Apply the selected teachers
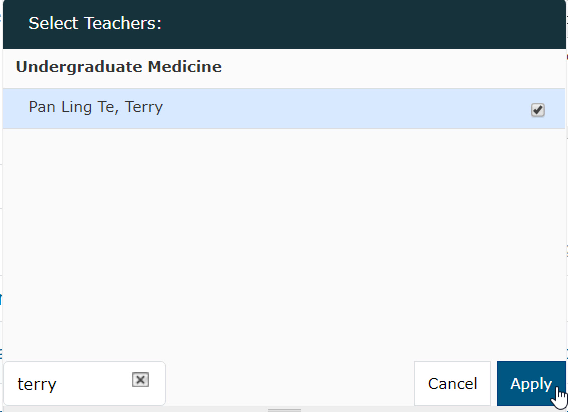Viewport: 568px width, 412px height. point(531,383)
